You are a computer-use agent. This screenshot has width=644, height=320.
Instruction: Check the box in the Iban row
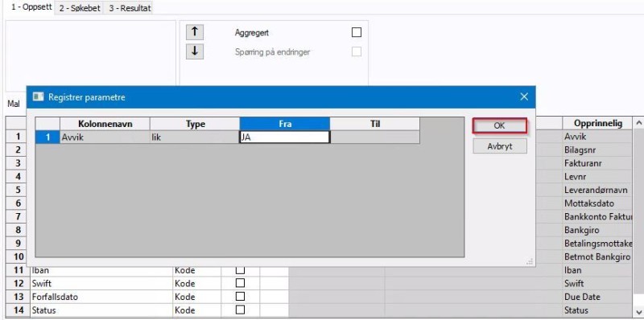click(240, 270)
